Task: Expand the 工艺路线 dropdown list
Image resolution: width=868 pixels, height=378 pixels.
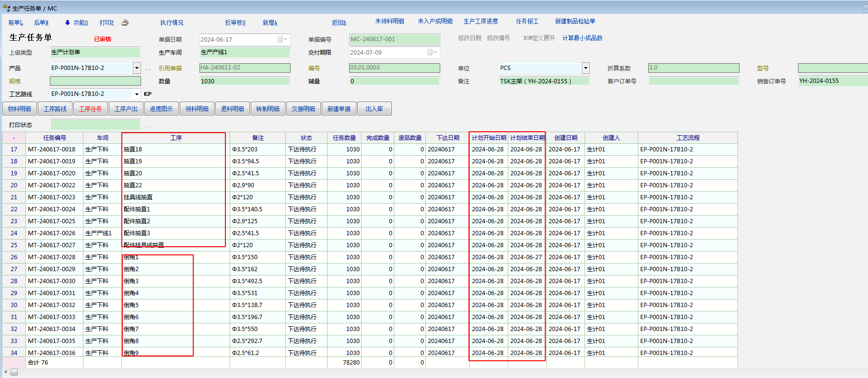Action: (x=137, y=94)
